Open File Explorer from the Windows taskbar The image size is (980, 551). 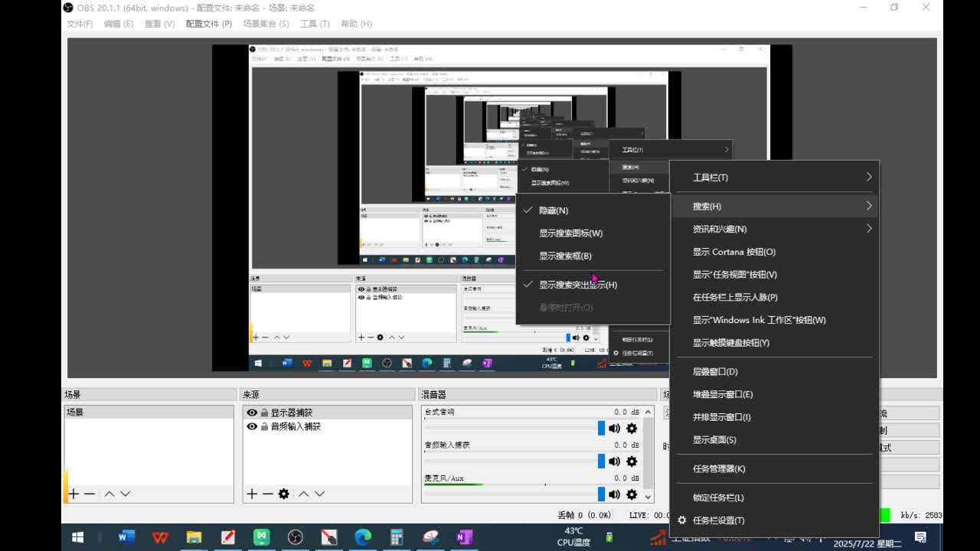click(x=194, y=537)
